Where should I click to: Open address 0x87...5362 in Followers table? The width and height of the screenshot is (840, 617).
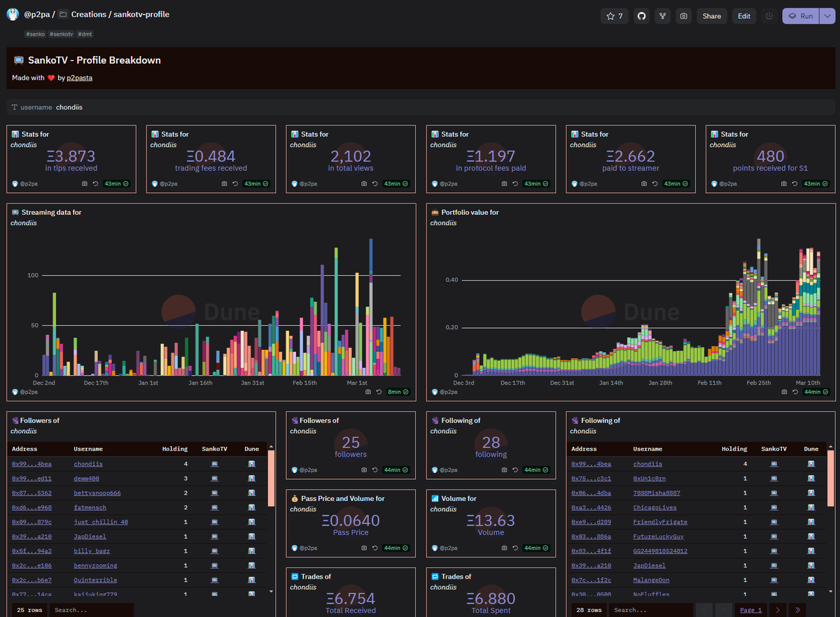click(31, 492)
